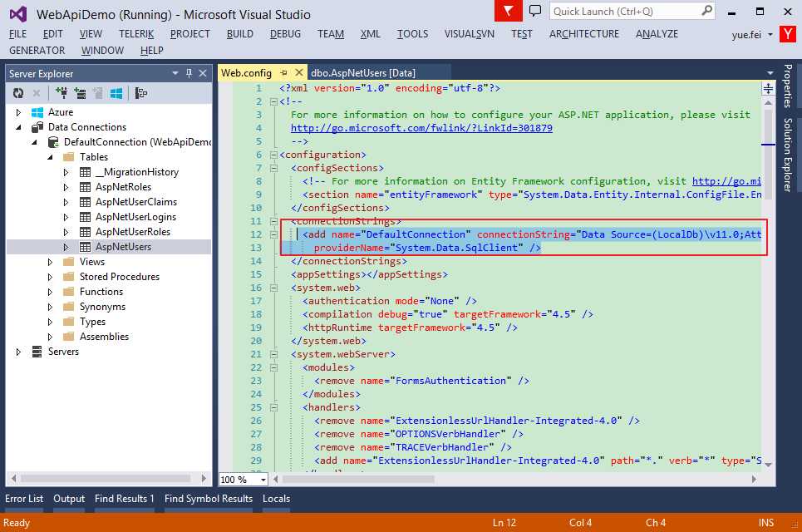Open the TELERIK menu
The width and height of the screenshot is (802, 532).
click(136, 34)
